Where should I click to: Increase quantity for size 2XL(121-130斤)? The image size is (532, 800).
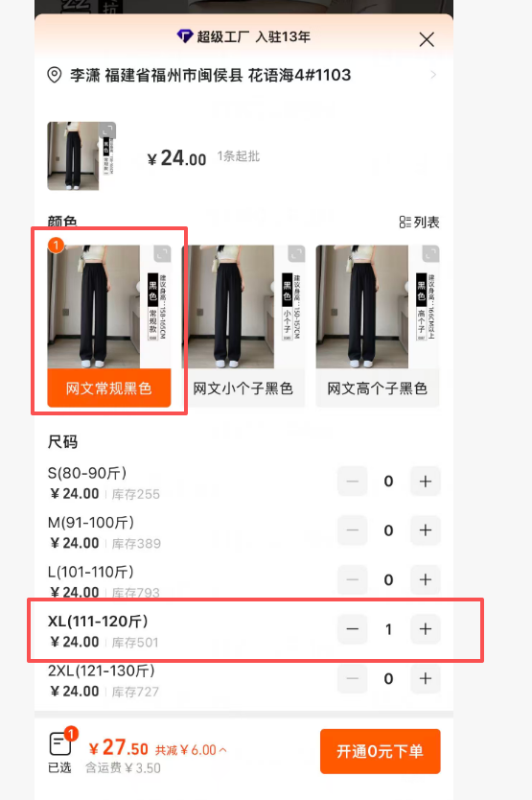click(426, 678)
